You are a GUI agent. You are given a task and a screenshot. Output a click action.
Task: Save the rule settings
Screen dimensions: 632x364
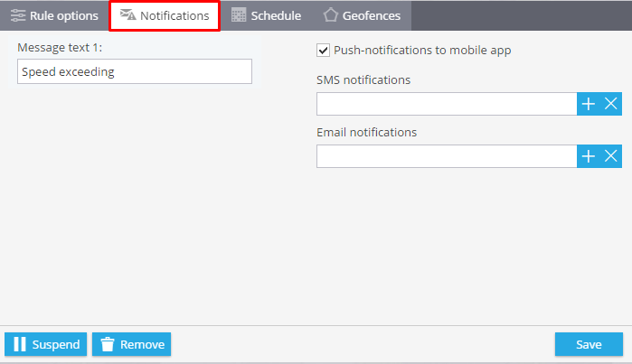tap(589, 344)
